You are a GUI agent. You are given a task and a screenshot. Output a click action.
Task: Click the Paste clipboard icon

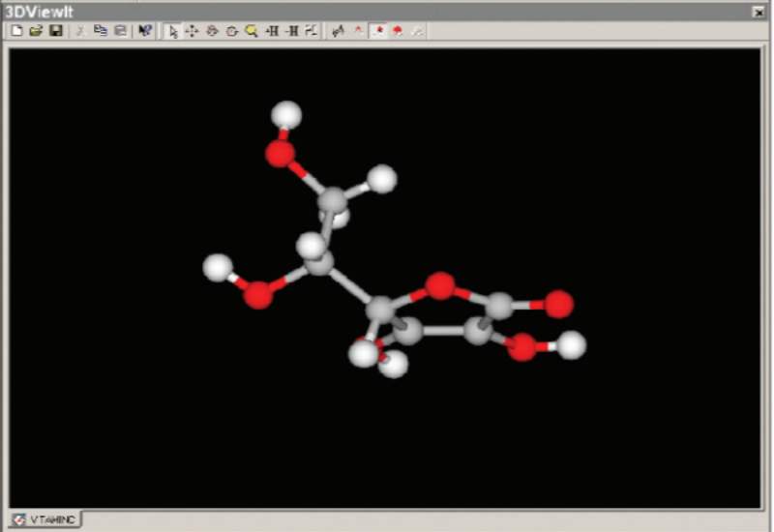point(120,31)
